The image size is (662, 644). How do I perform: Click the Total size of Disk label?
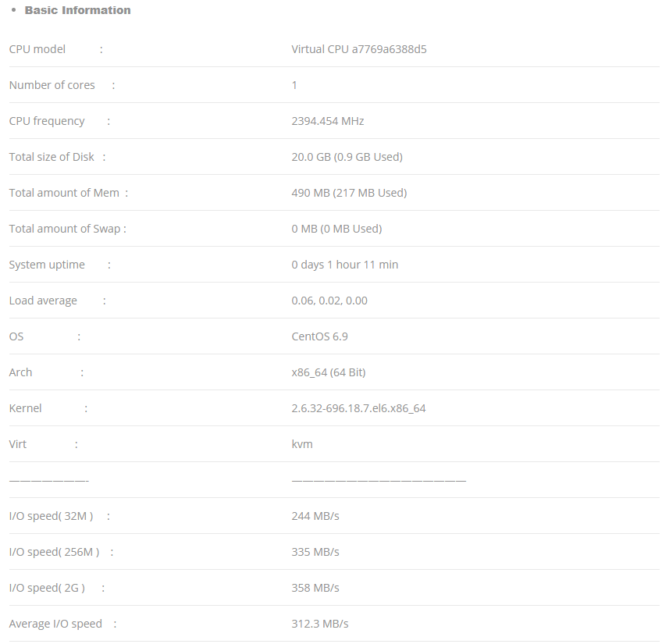click(52, 157)
